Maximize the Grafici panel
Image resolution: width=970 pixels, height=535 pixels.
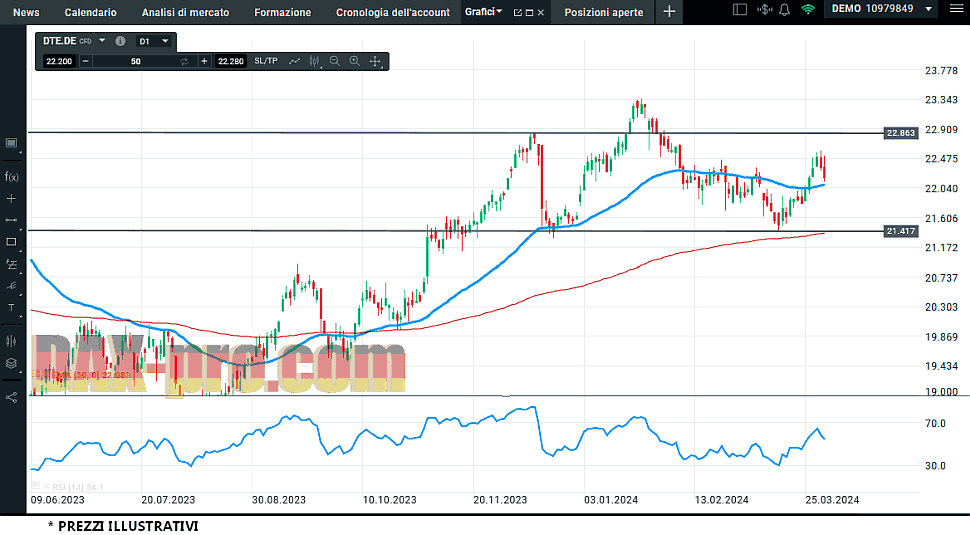[530, 12]
